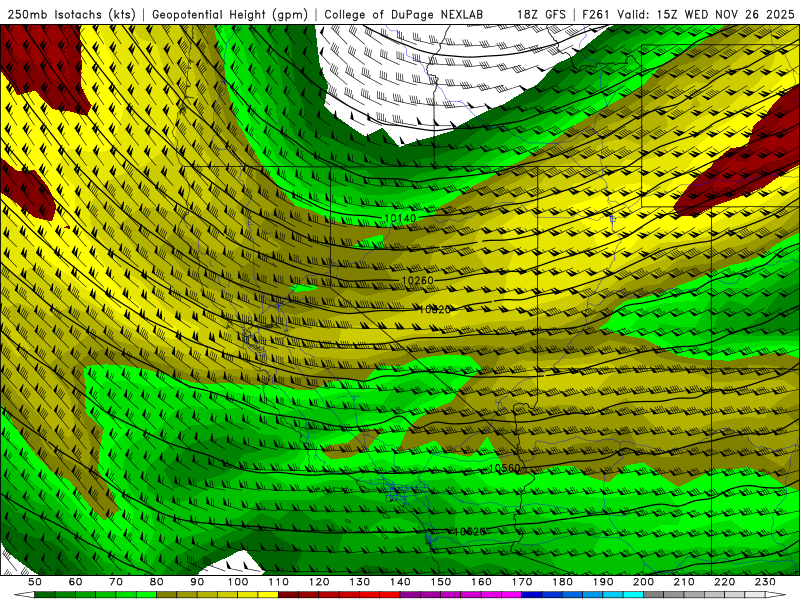Click the bright red legend swatch left of 140
Screen dimensions: 800x600
click(x=390, y=595)
